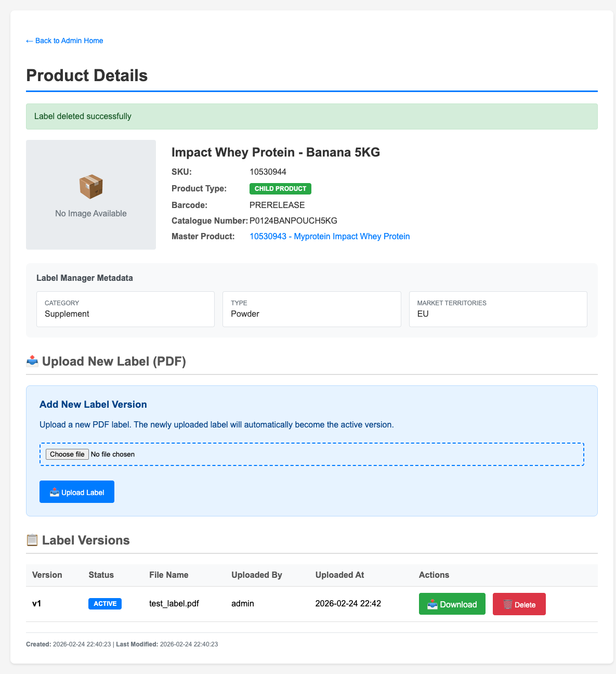Click the Label deleted successfully banner

(x=312, y=116)
